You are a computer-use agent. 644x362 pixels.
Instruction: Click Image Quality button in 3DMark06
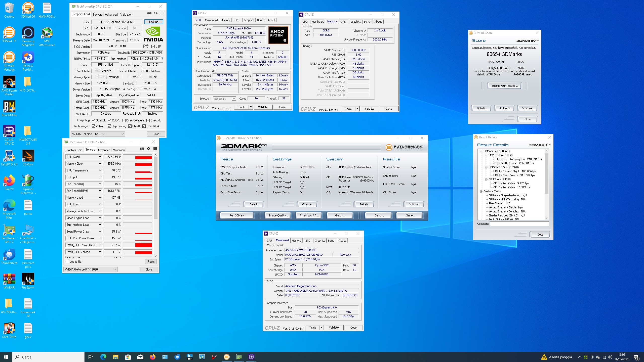tap(278, 215)
